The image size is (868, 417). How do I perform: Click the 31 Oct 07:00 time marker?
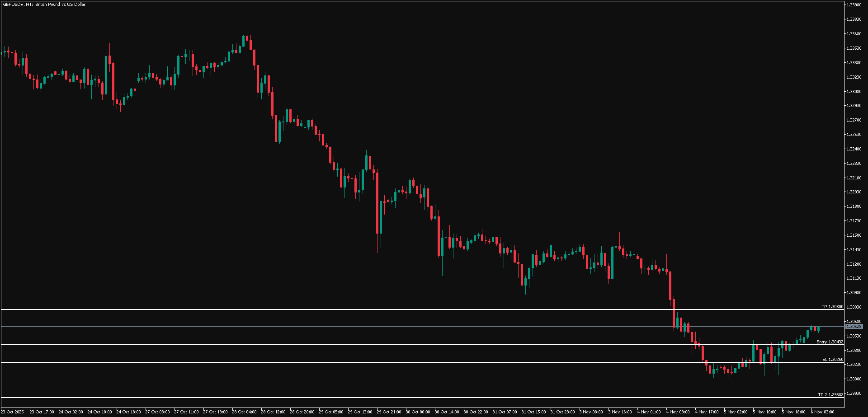pos(505,412)
